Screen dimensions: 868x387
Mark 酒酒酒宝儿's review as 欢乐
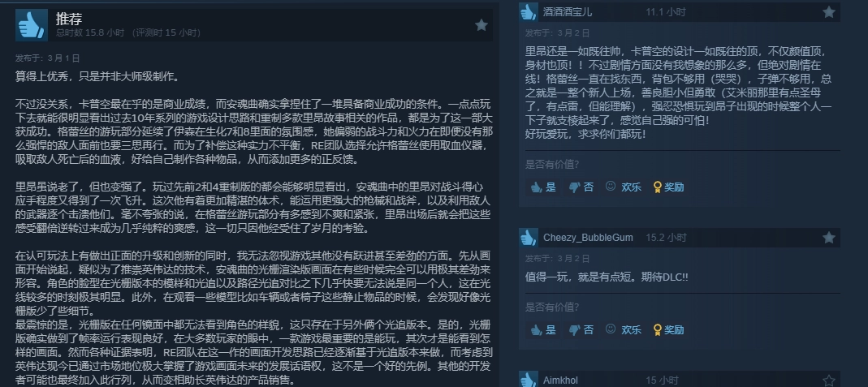coord(624,187)
